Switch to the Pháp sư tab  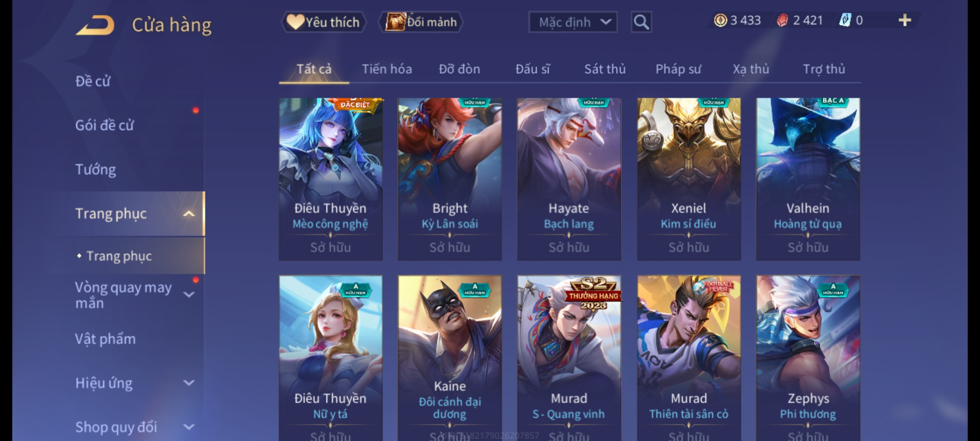(x=678, y=69)
